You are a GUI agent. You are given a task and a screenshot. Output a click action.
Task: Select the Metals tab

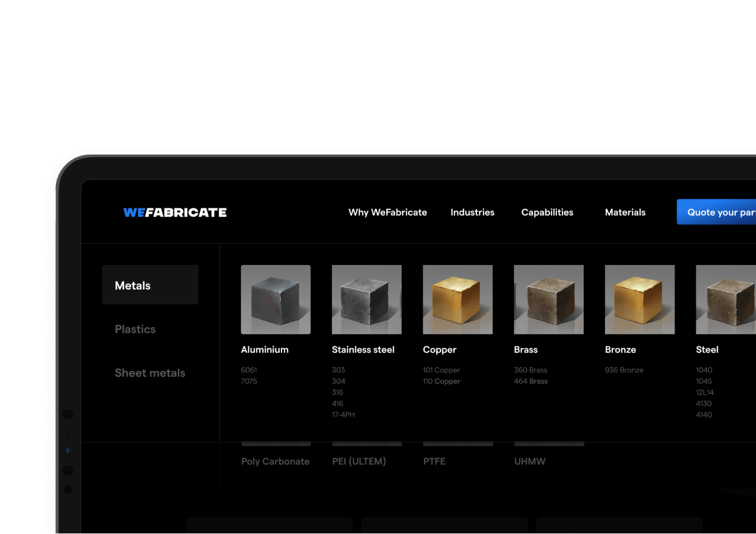[x=150, y=285]
